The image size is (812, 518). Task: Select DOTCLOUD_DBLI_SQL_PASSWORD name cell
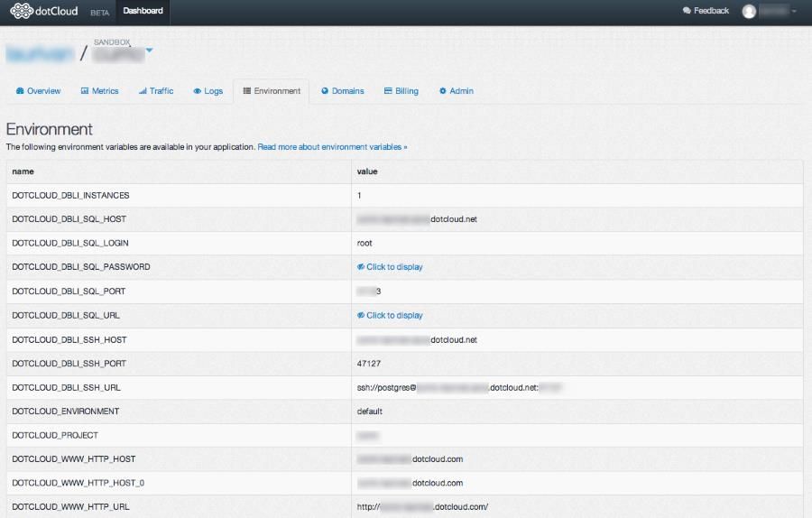point(179,267)
